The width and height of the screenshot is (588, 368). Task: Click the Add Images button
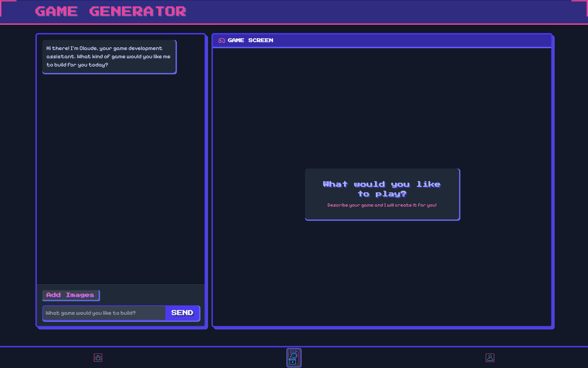click(x=71, y=295)
